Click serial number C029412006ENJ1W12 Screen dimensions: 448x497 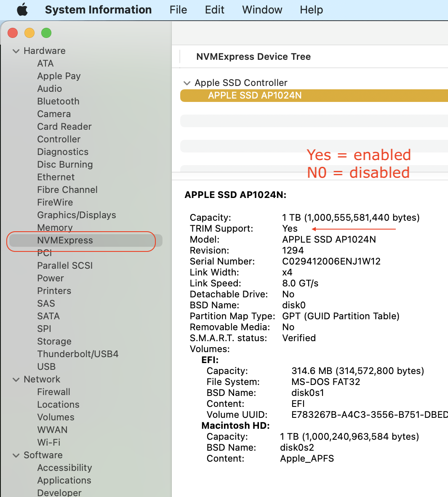tap(331, 262)
